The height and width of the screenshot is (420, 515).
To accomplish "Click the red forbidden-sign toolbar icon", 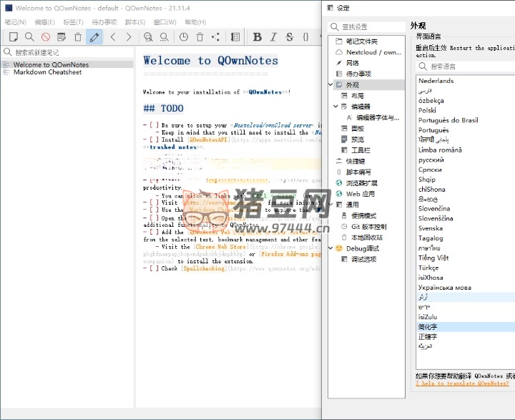I will 46,36.
